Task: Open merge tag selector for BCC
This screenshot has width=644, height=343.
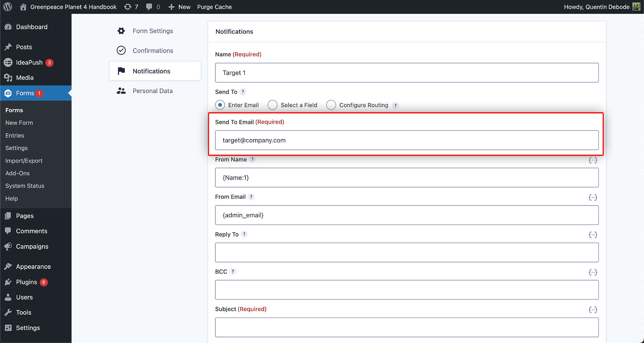Action: click(x=593, y=272)
